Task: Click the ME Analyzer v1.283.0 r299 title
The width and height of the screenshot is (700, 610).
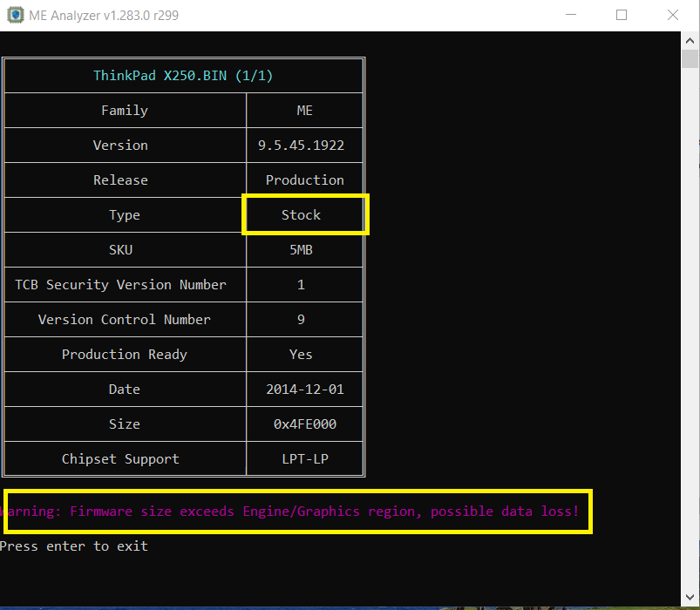Action: [x=104, y=15]
